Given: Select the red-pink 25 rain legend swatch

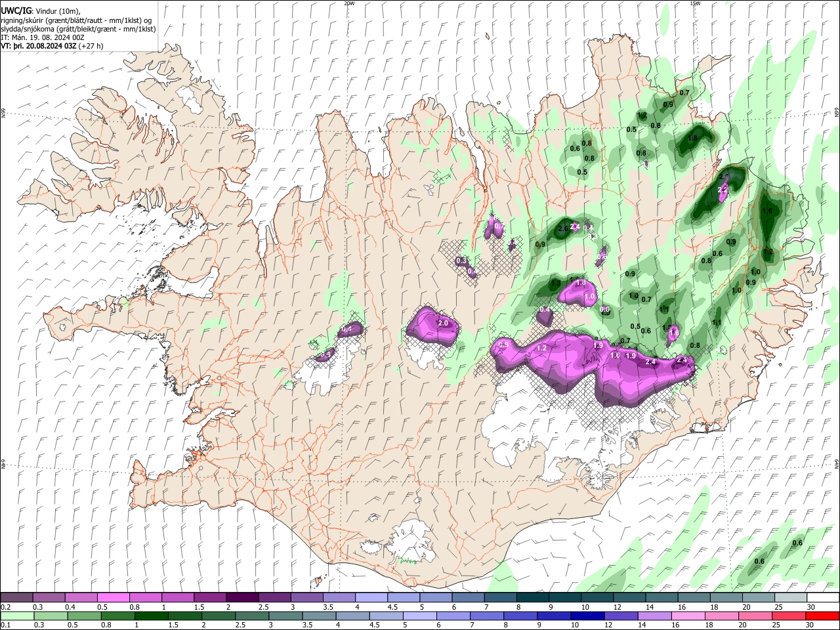Looking at the screenshot, I should click(789, 616).
